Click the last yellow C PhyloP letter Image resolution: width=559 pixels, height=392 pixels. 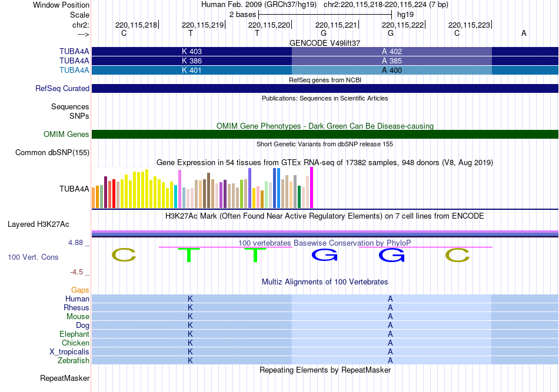[458, 255]
